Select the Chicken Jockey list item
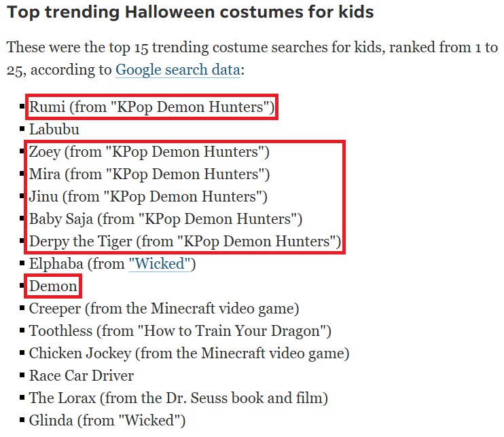Screen dimensions: 504x437 point(189,354)
